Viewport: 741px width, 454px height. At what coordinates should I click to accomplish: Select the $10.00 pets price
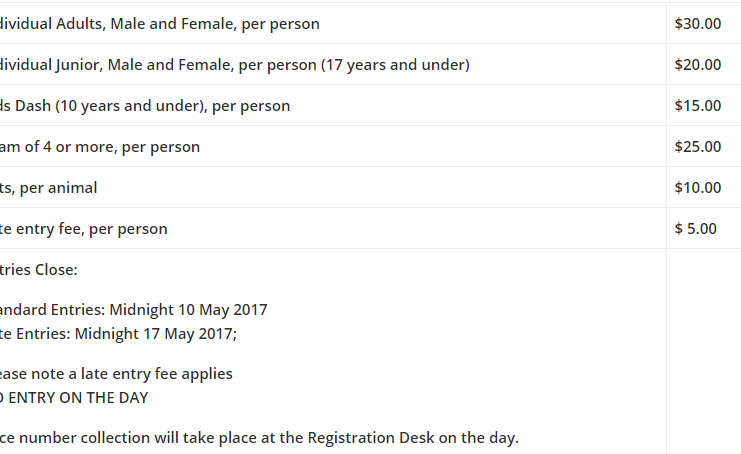[x=698, y=188]
